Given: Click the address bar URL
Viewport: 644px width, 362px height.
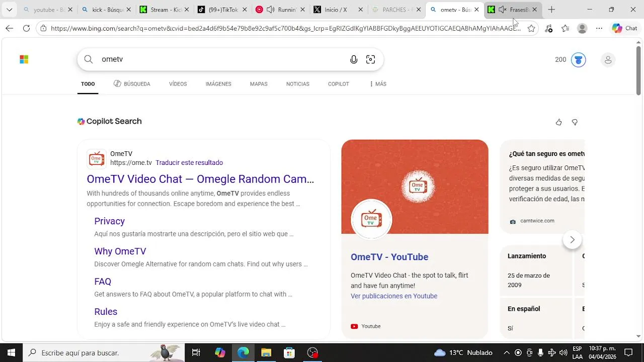Looking at the screenshot, I should 285,29.
